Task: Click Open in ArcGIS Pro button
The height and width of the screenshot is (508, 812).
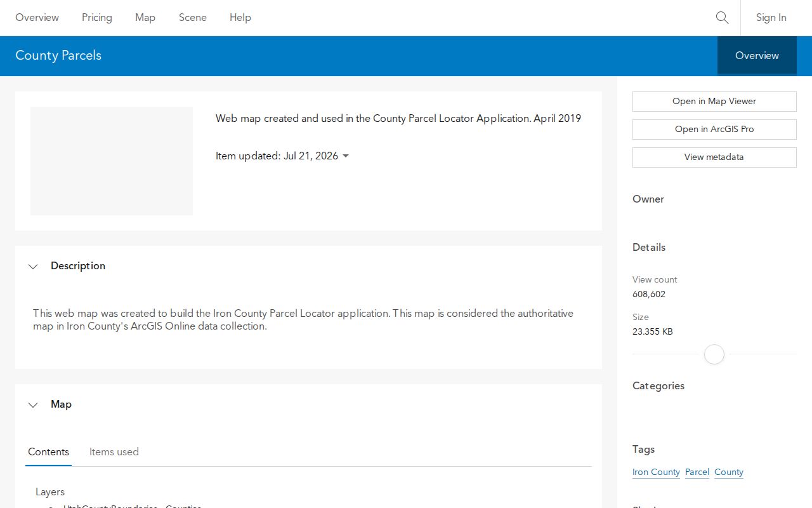Action: (714, 130)
